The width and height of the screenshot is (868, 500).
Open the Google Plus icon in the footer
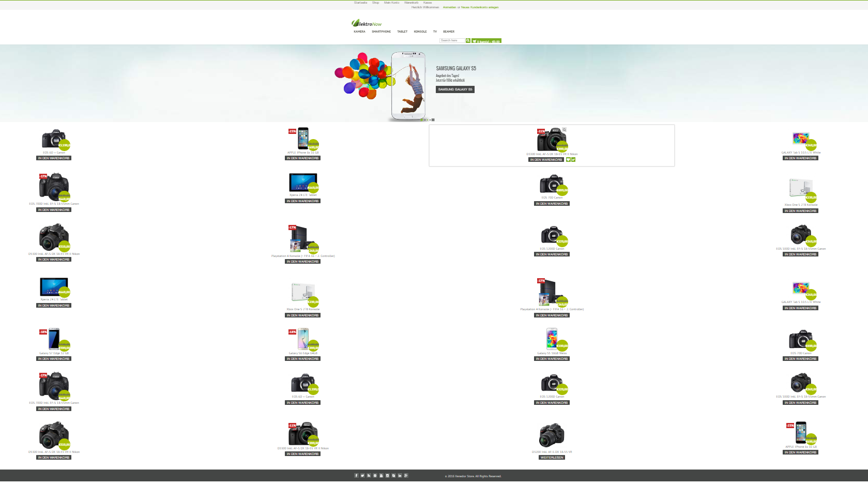tap(406, 476)
